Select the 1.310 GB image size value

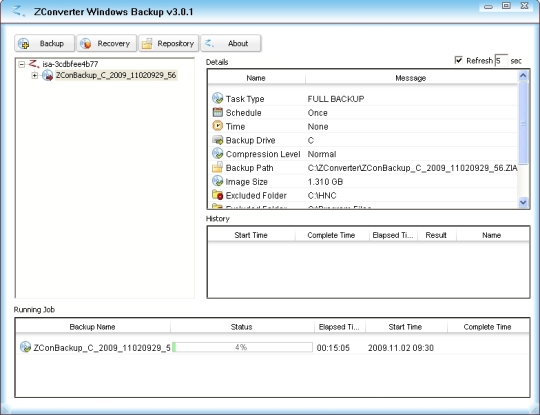tap(325, 181)
